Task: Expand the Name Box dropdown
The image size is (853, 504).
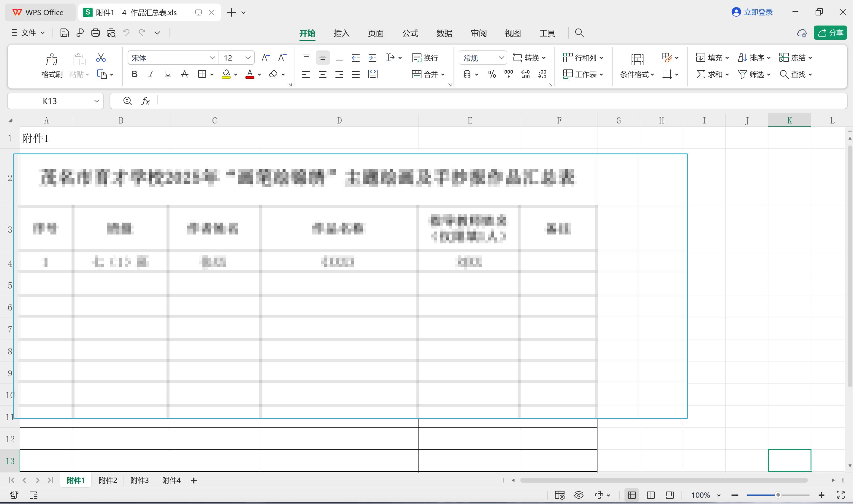Action: point(96,101)
